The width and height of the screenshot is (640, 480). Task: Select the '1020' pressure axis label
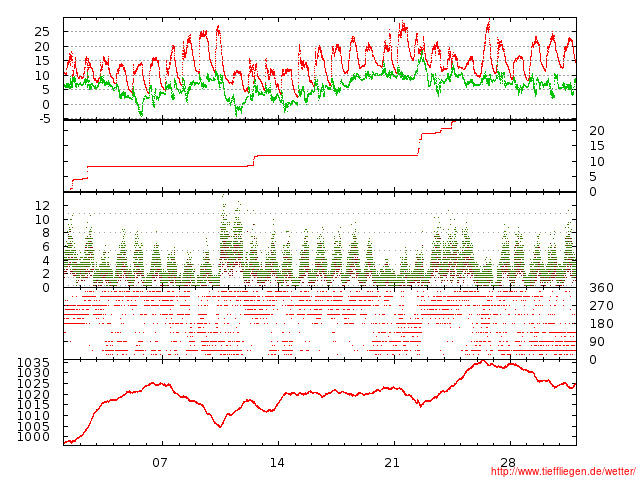pos(33,394)
